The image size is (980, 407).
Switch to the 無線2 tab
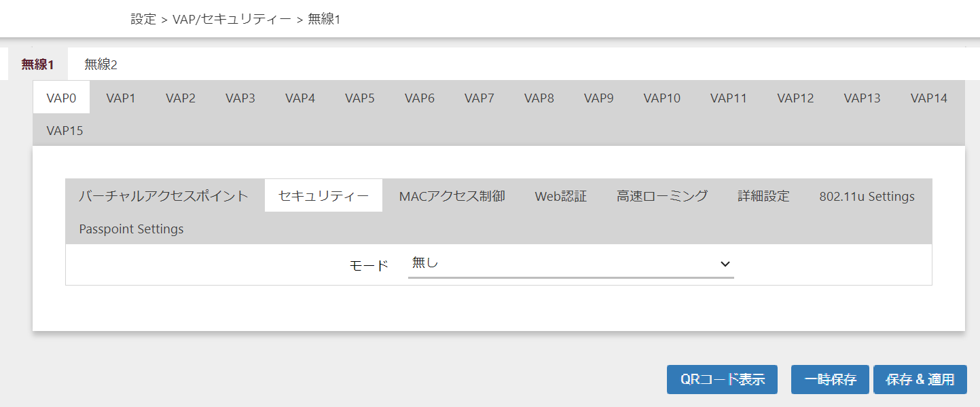pos(101,64)
